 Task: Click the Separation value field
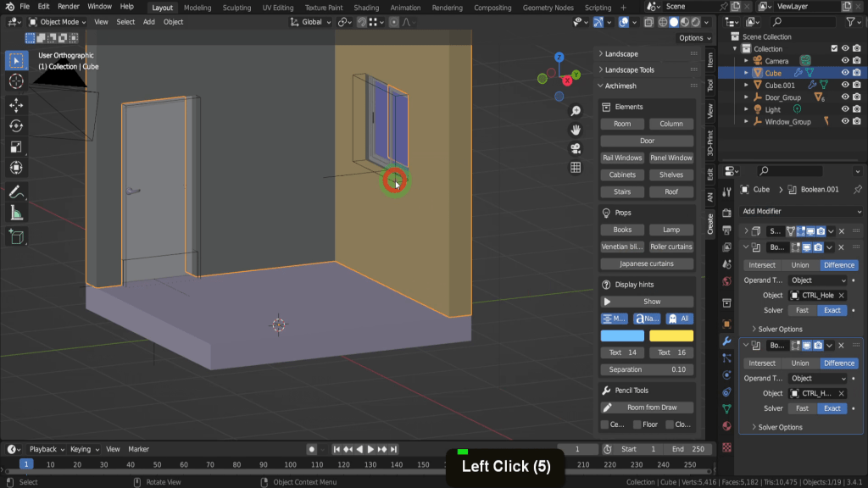(x=647, y=369)
